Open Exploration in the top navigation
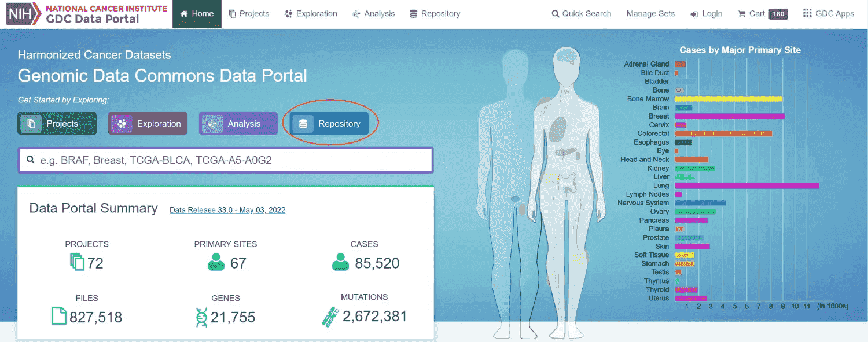Image resolution: width=868 pixels, height=342 pixels. pos(311,13)
